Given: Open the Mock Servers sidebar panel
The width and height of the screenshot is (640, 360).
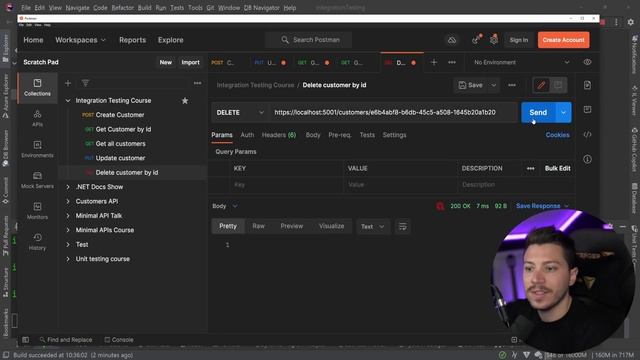Looking at the screenshot, I should coord(37,180).
